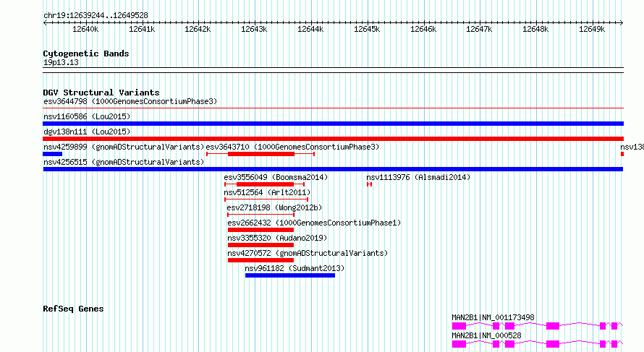Click the nsv961182 (Sudmant2013) label

(295, 268)
